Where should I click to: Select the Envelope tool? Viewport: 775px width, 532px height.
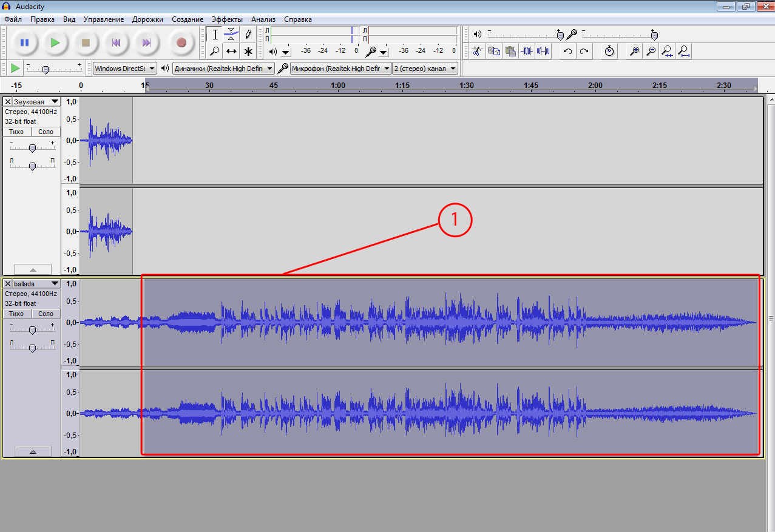[x=231, y=35]
